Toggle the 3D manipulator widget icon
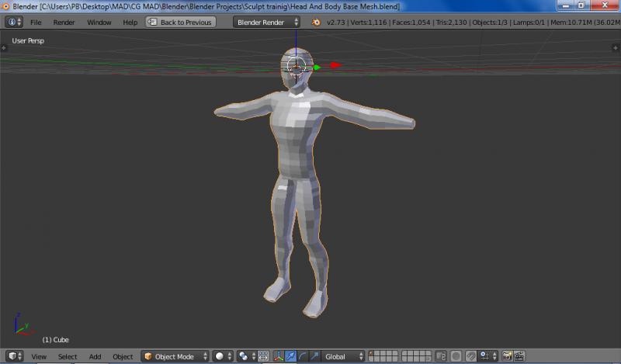 point(278,356)
